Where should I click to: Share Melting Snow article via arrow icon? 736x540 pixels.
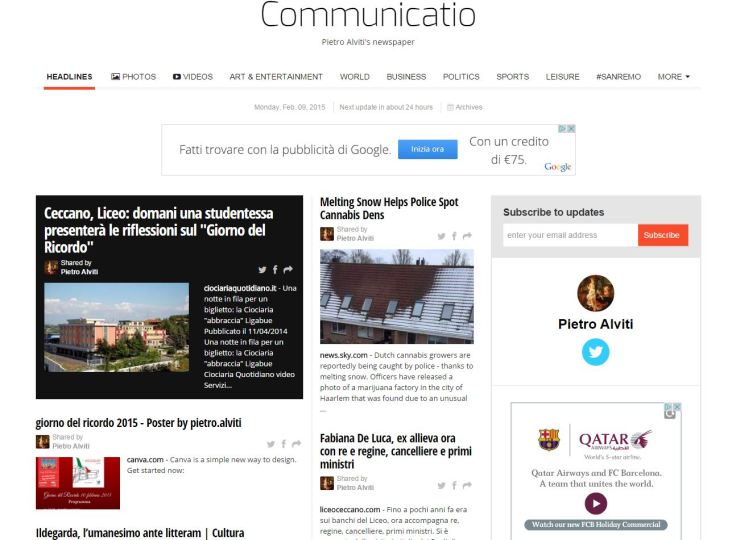coord(467,236)
